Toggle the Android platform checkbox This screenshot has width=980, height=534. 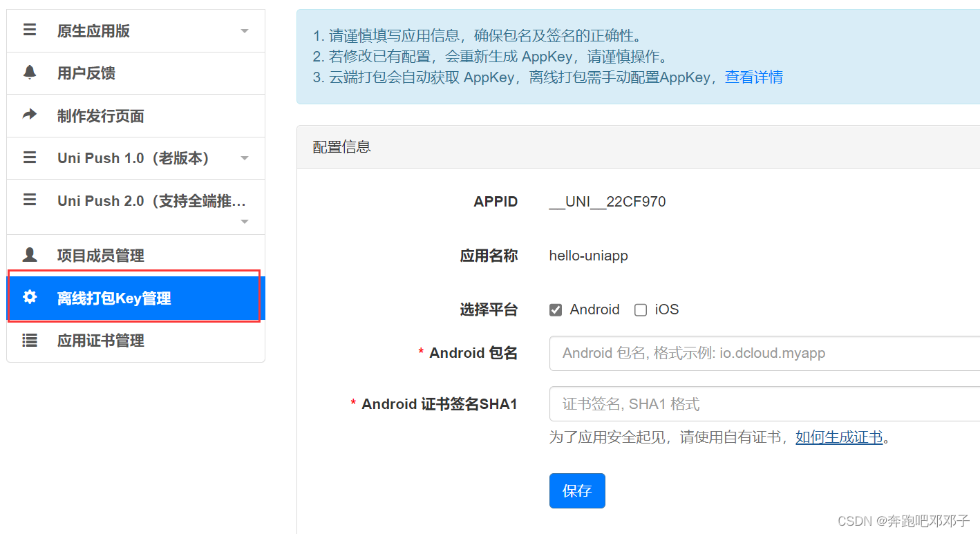point(556,309)
